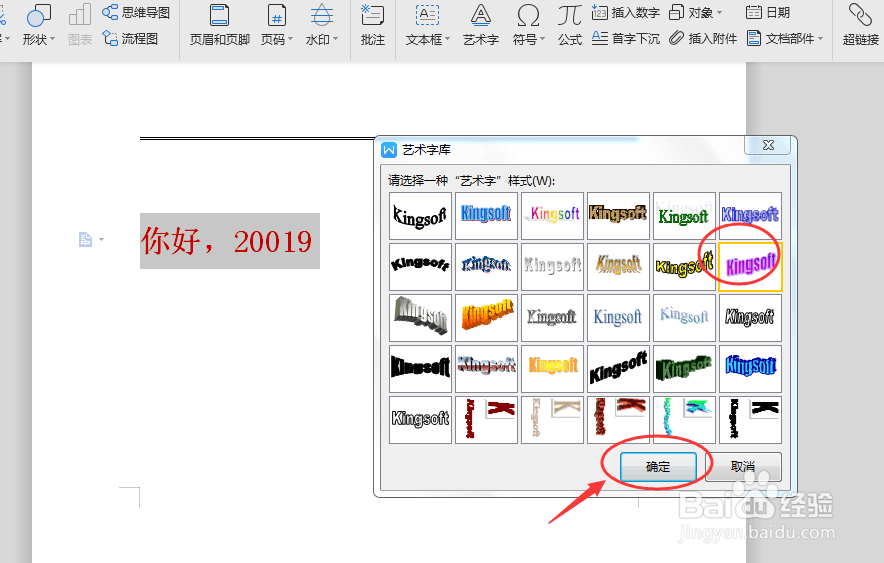The image size is (884, 563).
Task: Choose the yellow outlined Kingsoft style
Action: [x=684, y=267]
